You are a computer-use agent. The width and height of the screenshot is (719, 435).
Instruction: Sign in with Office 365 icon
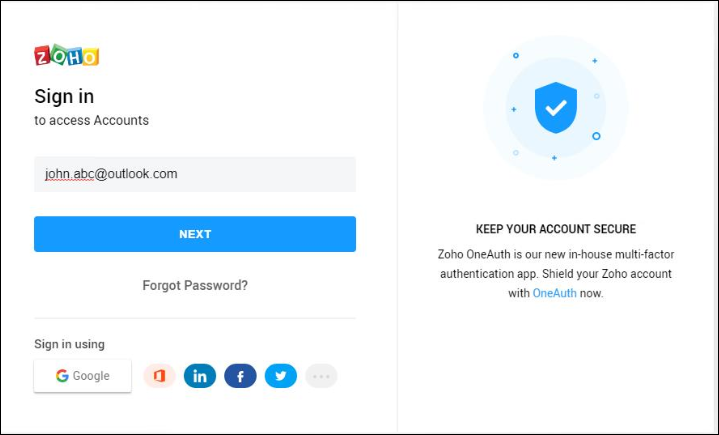[x=160, y=376]
